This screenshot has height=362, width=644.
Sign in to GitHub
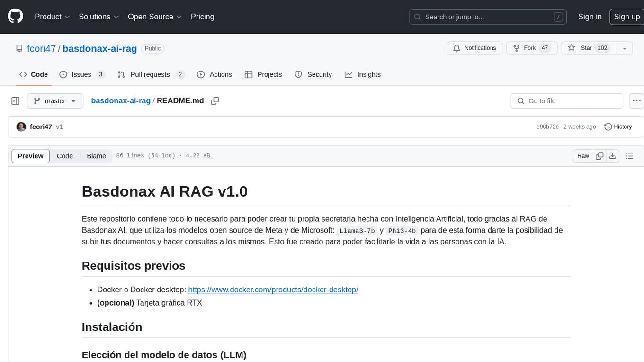pyautogui.click(x=590, y=17)
